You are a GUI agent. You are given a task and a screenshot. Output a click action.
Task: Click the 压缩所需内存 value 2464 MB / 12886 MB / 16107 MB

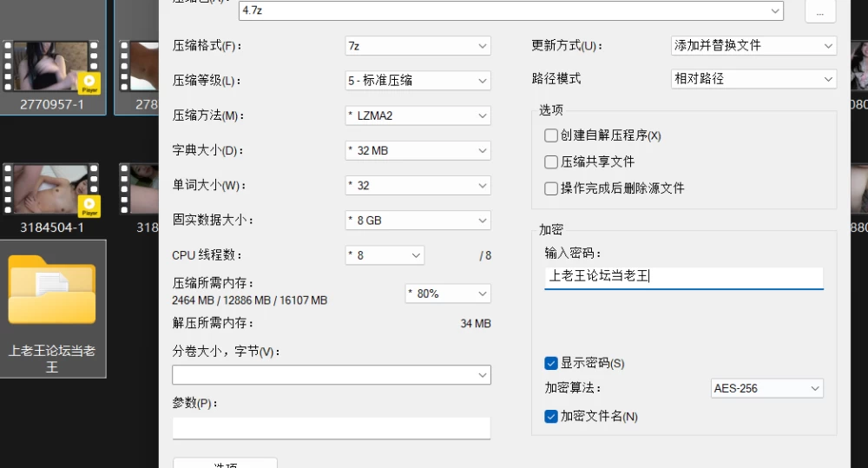tap(250, 300)
